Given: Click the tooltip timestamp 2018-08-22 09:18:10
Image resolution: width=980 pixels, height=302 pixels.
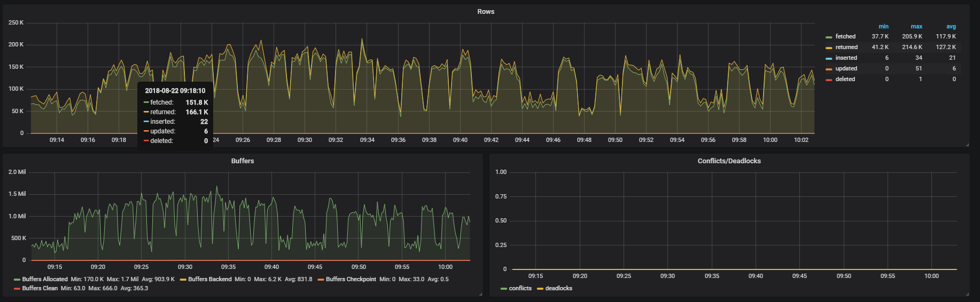Looking at the screenshot, I should [175, 91].
